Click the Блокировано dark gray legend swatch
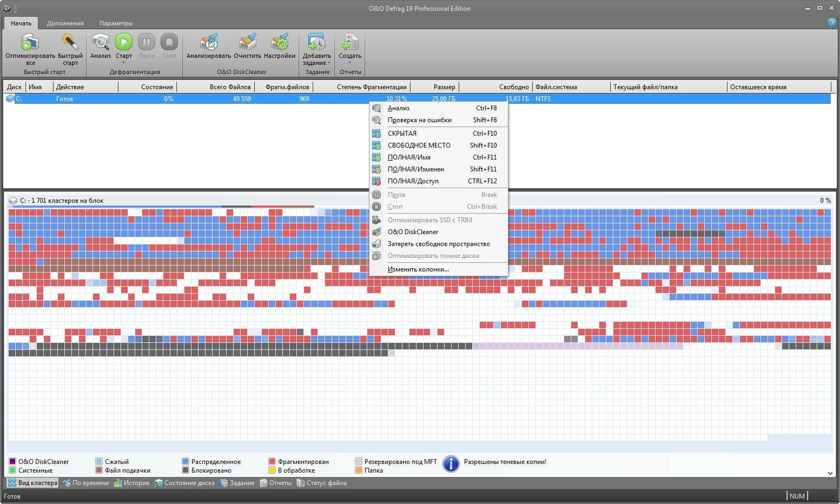840x504 pixels. pyautogui.click(x=186, y=470)
